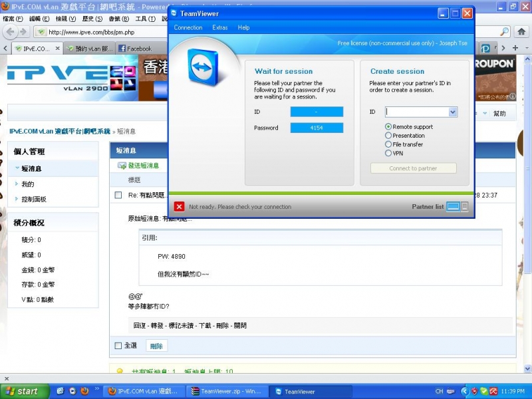Select the File transfer radio option
The image size is (532, 399).
tap(388, 144)
